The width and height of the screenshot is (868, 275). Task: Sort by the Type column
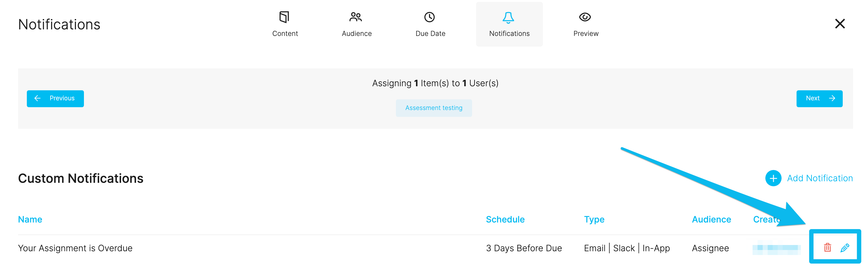(x=594, y=219)
